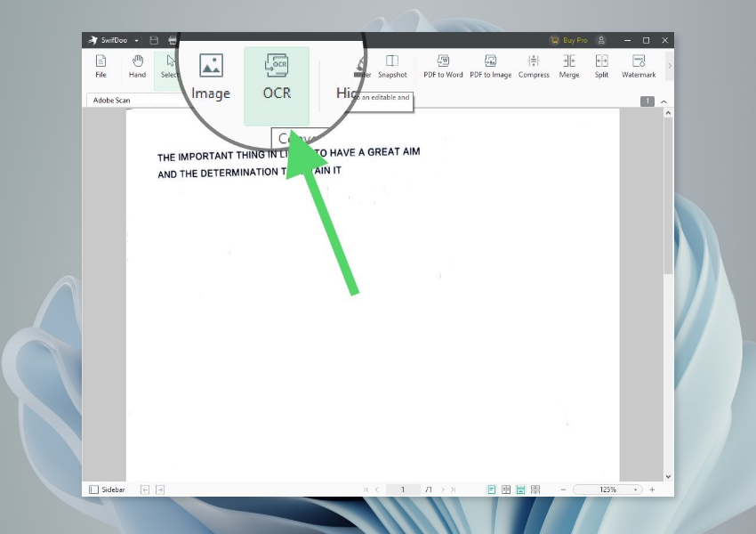Click the vertical scrollbar down arrow
Image resolution: width=756 pixels, height=534 pixels.
pyautogui.click(x=668, y=477)
